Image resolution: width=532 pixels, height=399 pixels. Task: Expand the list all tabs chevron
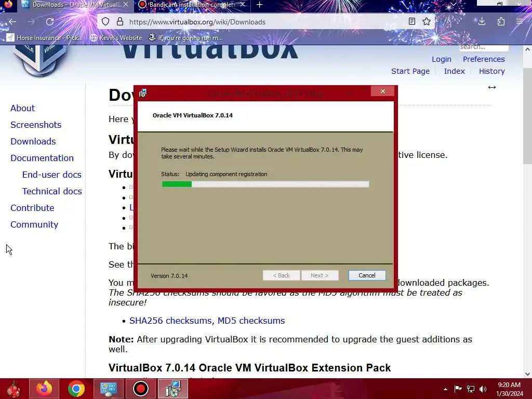[453, 4]
